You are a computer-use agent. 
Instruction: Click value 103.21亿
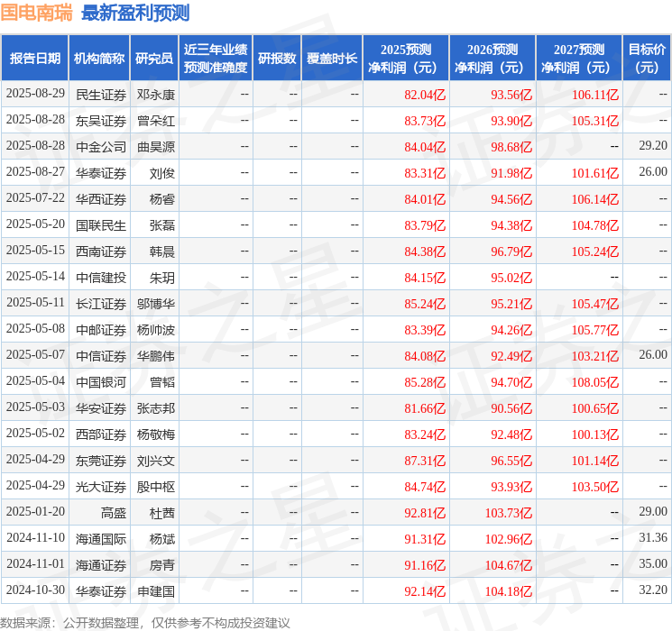(595, 356)
